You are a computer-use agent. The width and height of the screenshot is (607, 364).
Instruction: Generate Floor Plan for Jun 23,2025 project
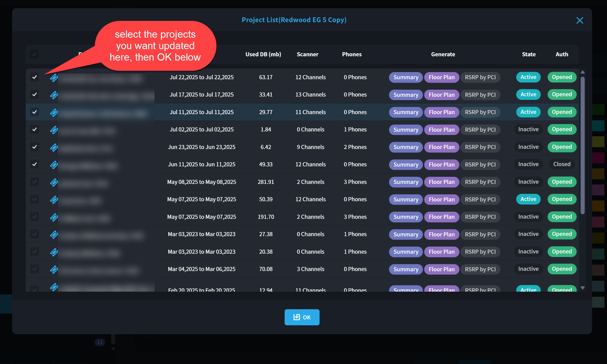(x=441, y=147)
